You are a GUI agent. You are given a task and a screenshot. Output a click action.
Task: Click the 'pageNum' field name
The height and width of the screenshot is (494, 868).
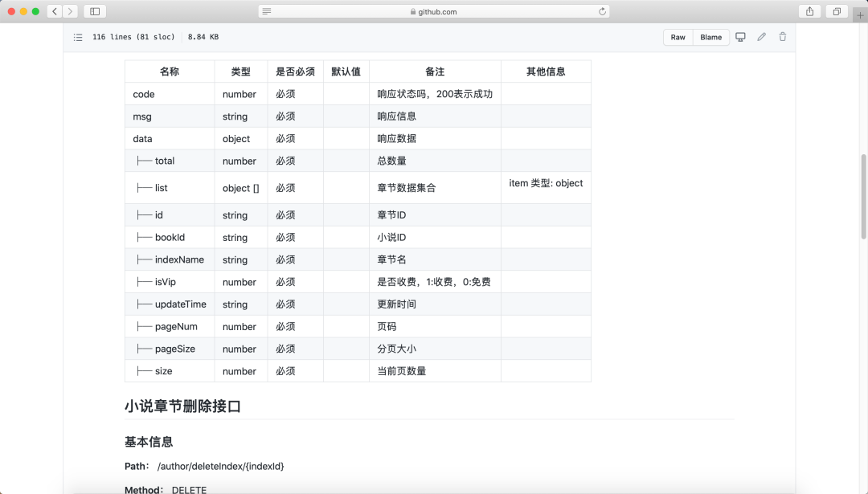tap(176, 326)
